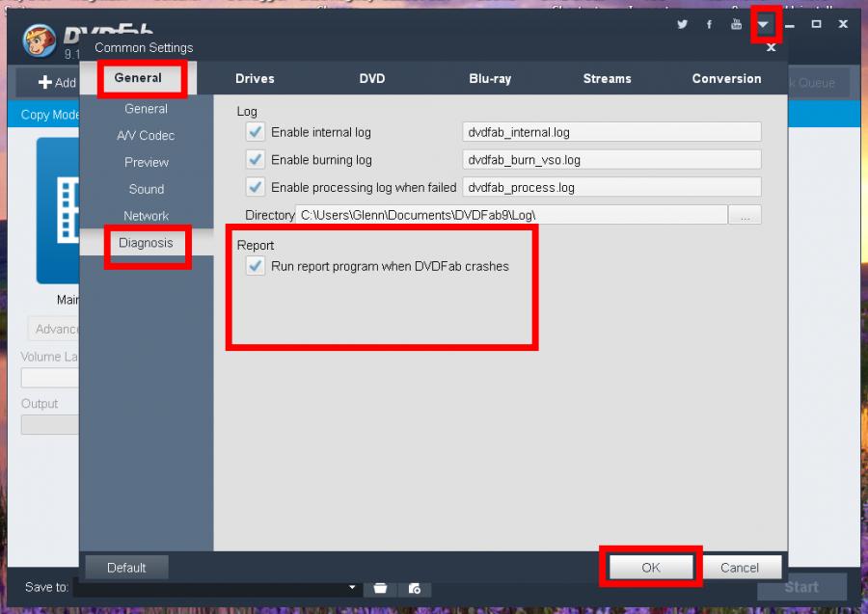
Task: Click the DVDFab mascot logo icon
Action: 40,40
